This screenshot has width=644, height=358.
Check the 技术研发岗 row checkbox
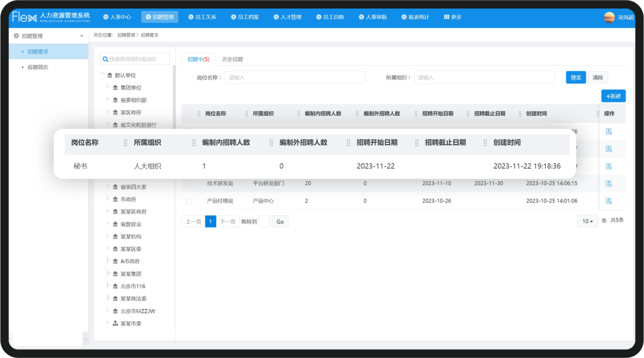point(190,183)
